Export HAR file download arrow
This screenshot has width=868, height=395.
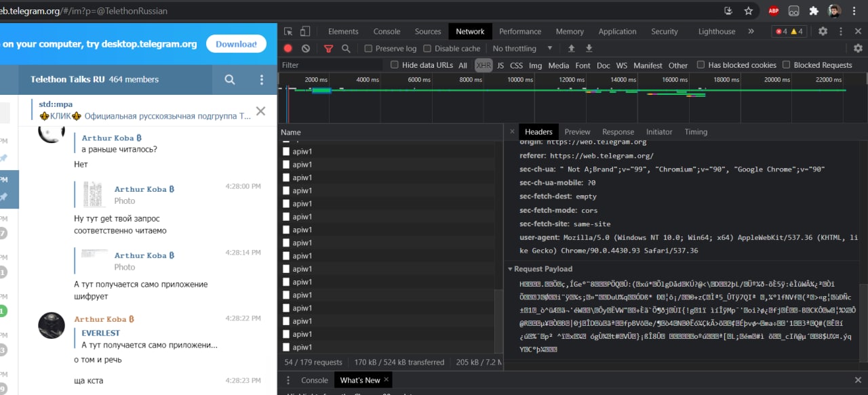[589, 49]
